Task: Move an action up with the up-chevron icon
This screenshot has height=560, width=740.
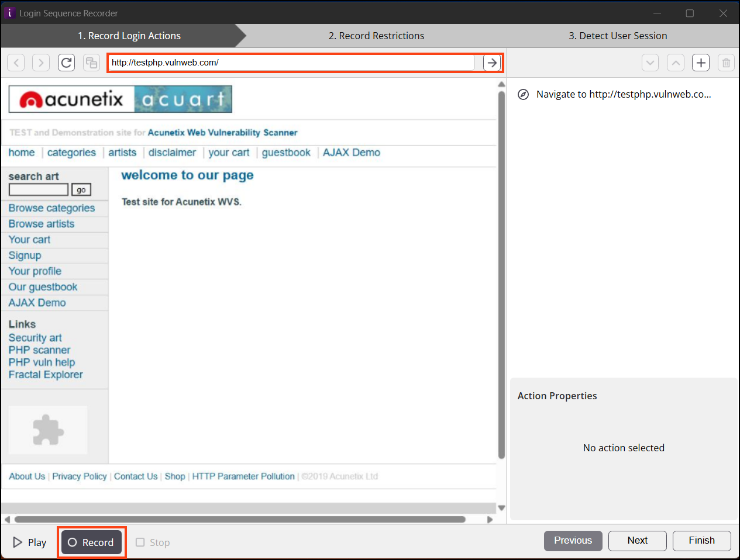Action: click(675, 63)
